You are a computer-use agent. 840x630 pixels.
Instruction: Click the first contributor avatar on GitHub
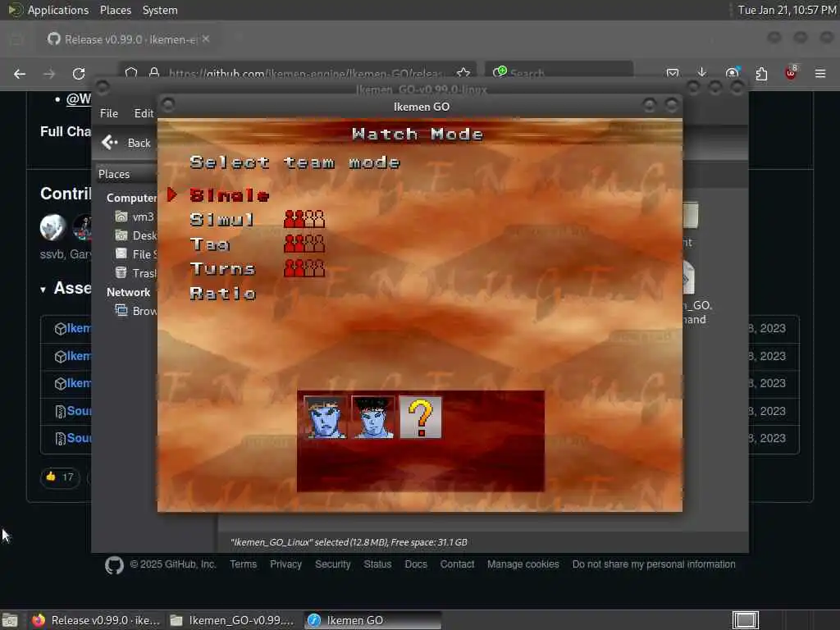click(x=53, y=227)
